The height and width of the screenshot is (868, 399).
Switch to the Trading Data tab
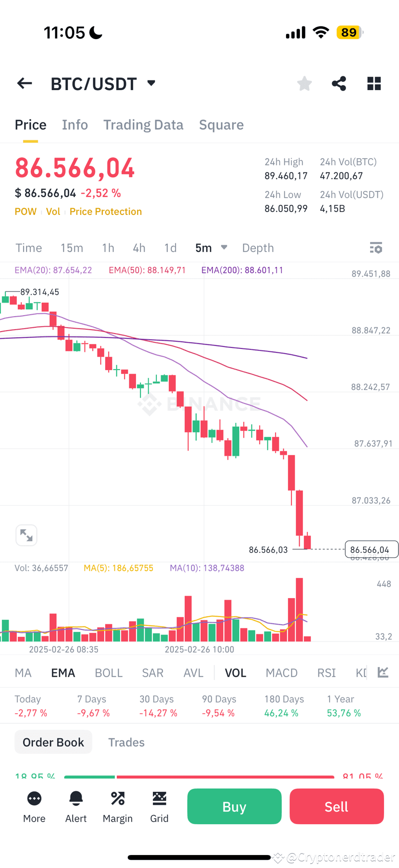(143, 124)
